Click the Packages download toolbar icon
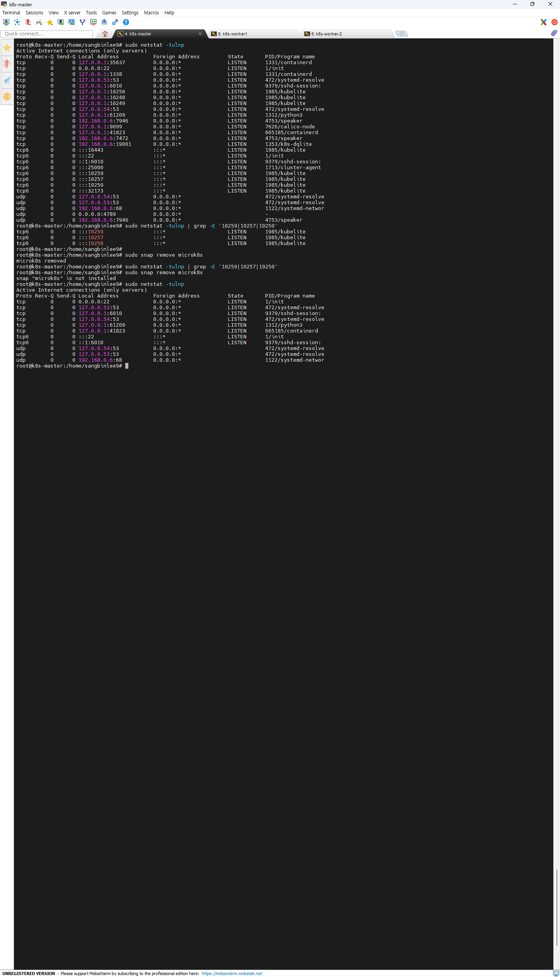Screen dimensions: 560x977 [104, 22]
